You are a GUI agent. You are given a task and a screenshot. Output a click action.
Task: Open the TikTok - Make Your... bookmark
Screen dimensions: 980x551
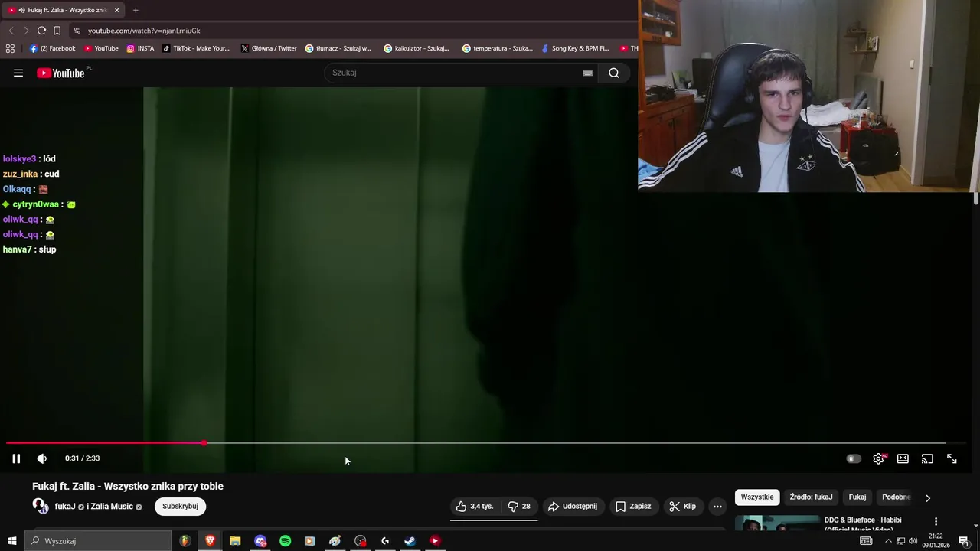tap(196, 48)
